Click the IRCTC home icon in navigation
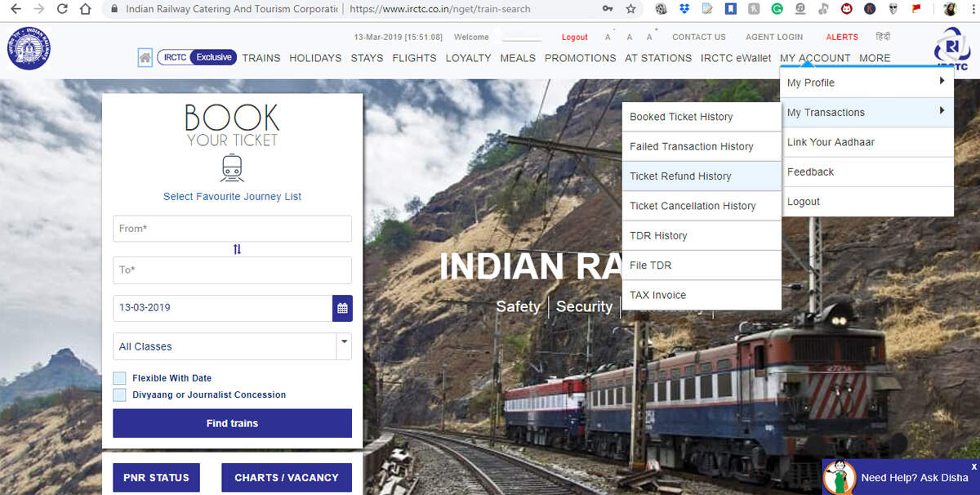 click(x=145, y=57)
